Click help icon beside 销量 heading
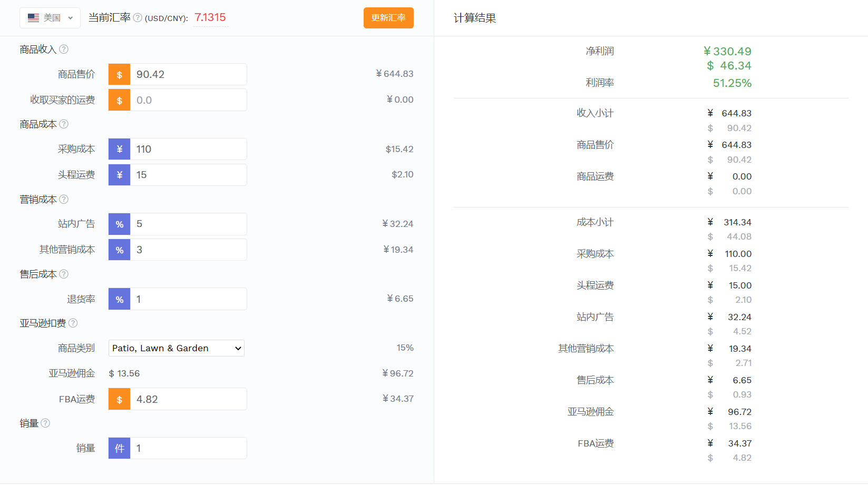The width and height of the screenshot is (868, 485). [x=45, y=423]
